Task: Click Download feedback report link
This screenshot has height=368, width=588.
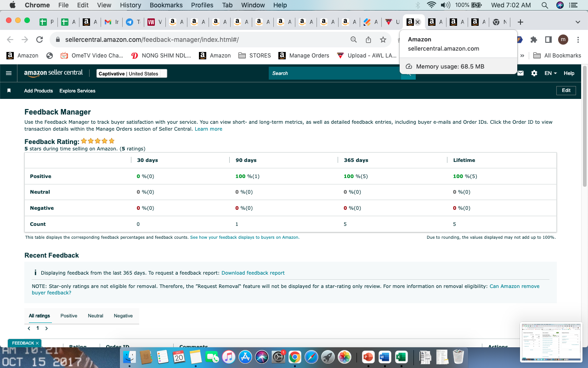Action: click(253, 273)
